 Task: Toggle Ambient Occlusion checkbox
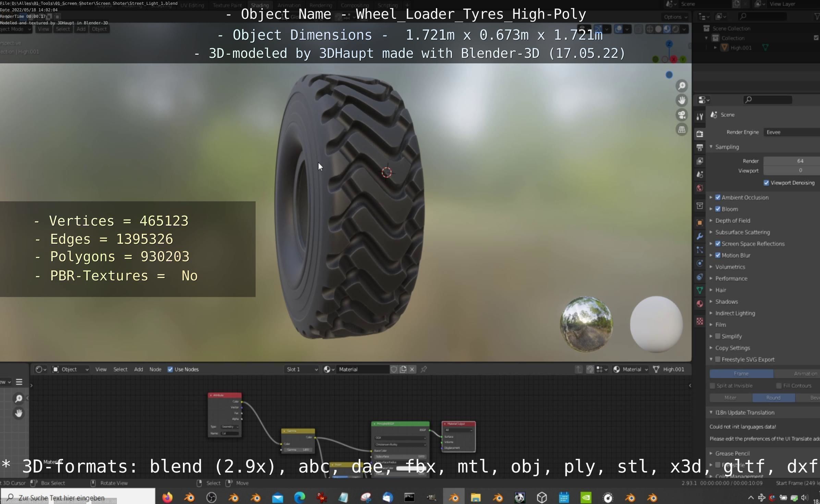tap(718, 198)
